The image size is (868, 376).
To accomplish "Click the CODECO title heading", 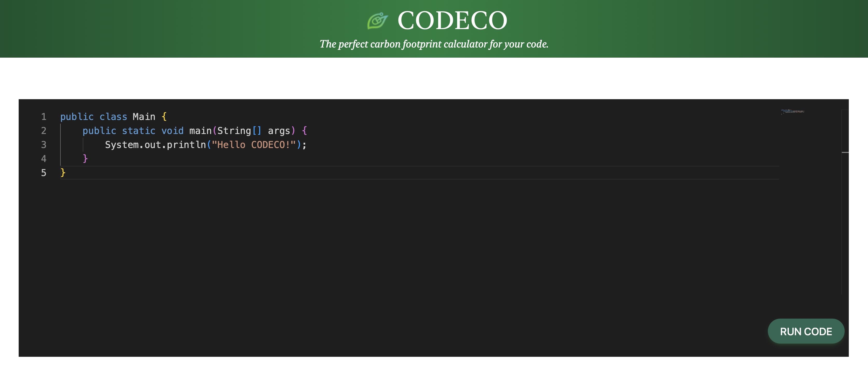I will [x=452, y=21].
